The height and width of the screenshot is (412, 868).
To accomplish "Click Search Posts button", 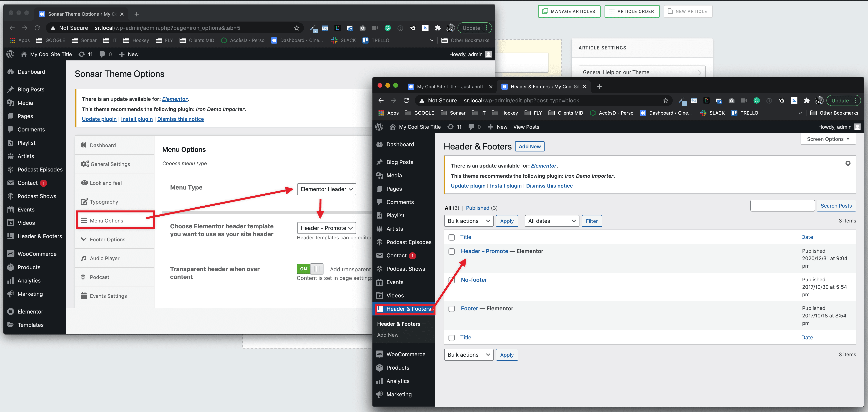I will pos(836,206).
